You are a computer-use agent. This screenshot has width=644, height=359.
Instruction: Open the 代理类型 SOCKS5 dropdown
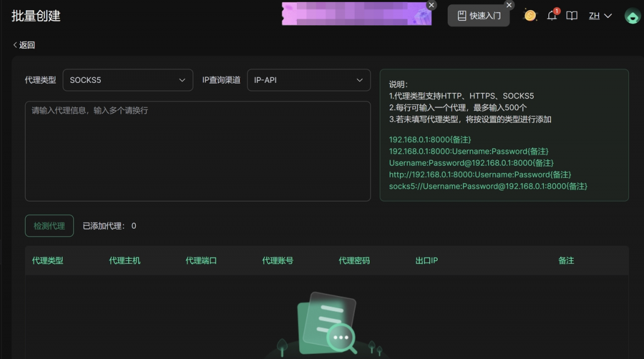128,80
